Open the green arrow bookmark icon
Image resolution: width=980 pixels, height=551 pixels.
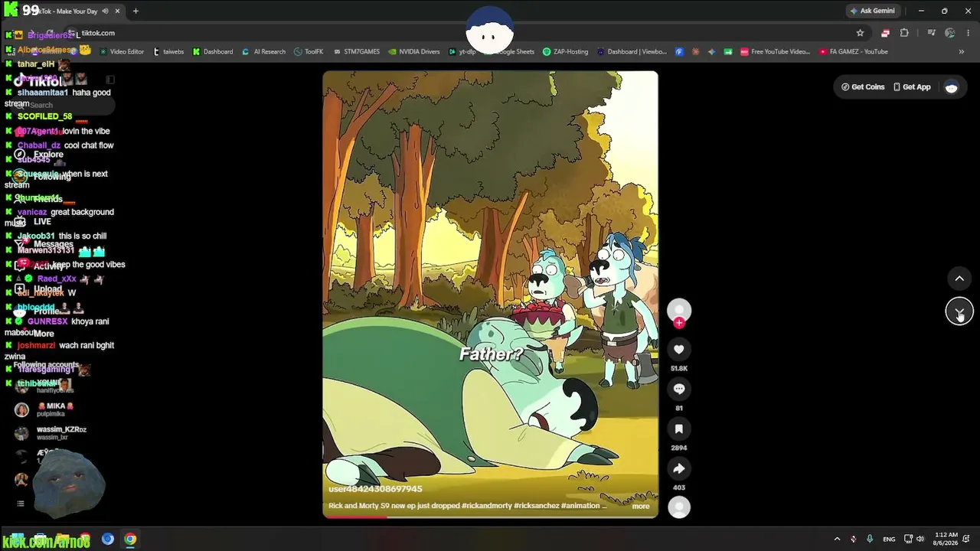click(x=727, y=52)
